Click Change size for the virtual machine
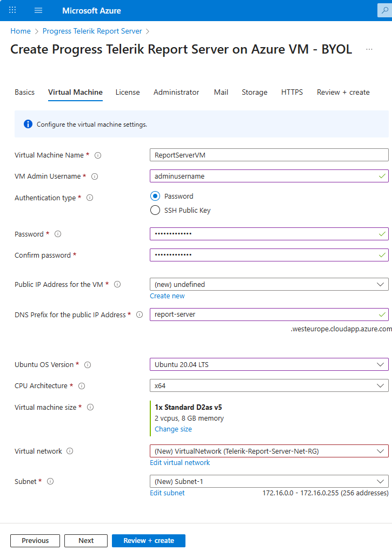Screen dimensions: 392x550 point(173,429)
